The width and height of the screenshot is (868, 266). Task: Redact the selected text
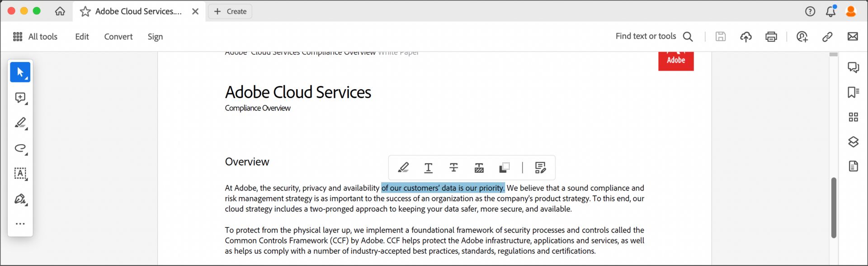click(479, 168)
